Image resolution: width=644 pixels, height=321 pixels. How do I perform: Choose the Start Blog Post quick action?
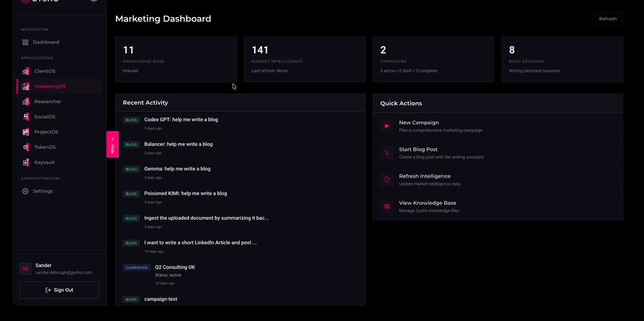pos(498,153)
